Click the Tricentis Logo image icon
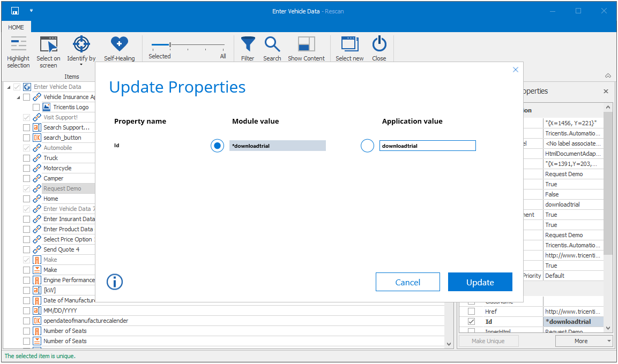Image resolution: width=618 pixels, height=364 pixels. tap(47, 107)
